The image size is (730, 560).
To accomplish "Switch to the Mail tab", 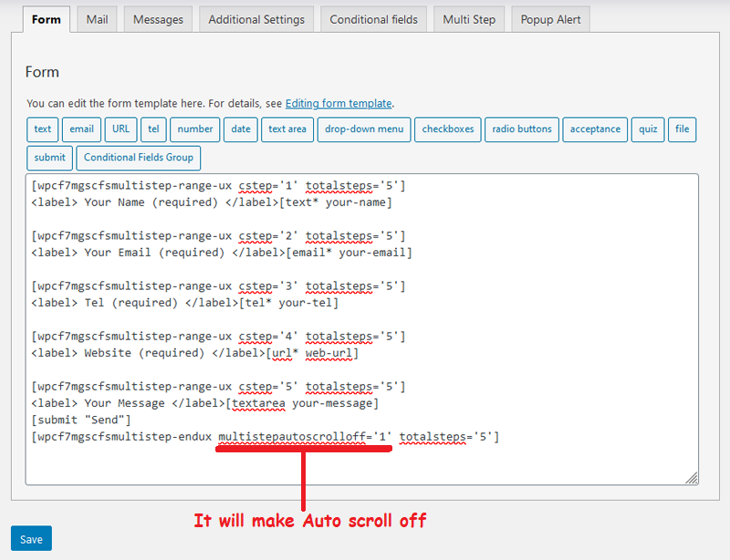I will tap(96, 19).
